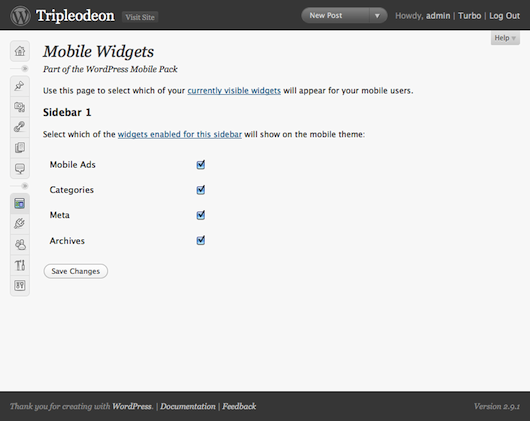Screen dimensions: 530x421
Task: Uncheck the Categories widget checkbox
Action: pyautogui.click(x=201, y=190)
